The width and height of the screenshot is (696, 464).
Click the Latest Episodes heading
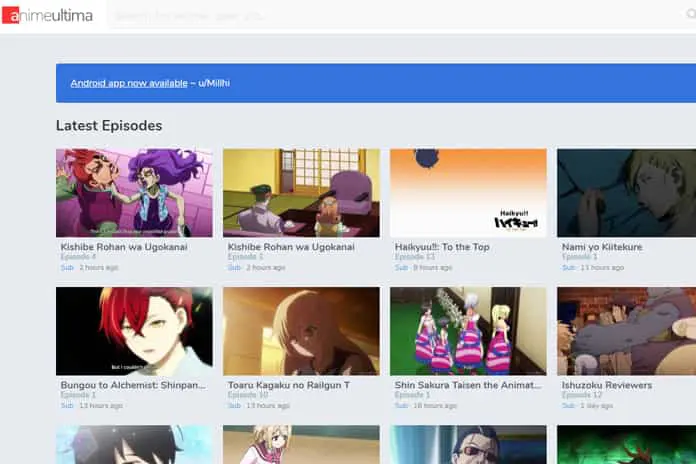tap(109, 126)
